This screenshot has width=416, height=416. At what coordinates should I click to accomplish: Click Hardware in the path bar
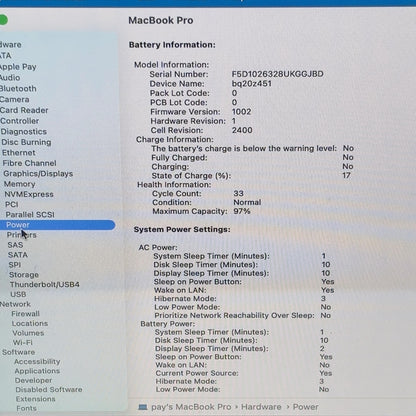click(261, 407)
